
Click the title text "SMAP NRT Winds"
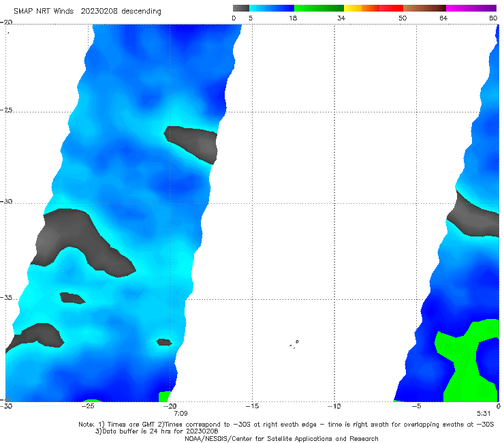tap(44, 12)
